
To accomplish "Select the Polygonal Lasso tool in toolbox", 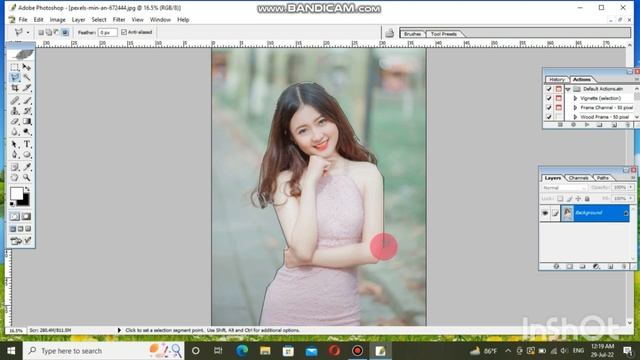I will (x=15, y=78).
